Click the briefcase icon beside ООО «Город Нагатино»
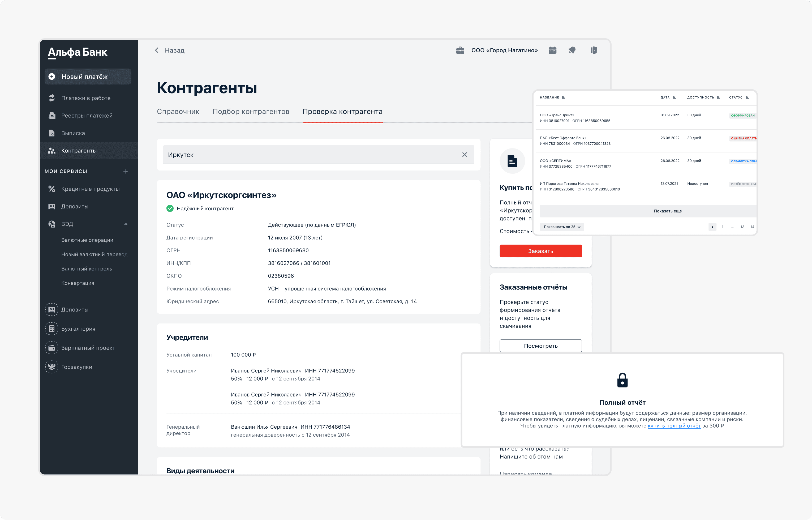The width and height of the screenshot is (812, 520). (x=460, y=50)
